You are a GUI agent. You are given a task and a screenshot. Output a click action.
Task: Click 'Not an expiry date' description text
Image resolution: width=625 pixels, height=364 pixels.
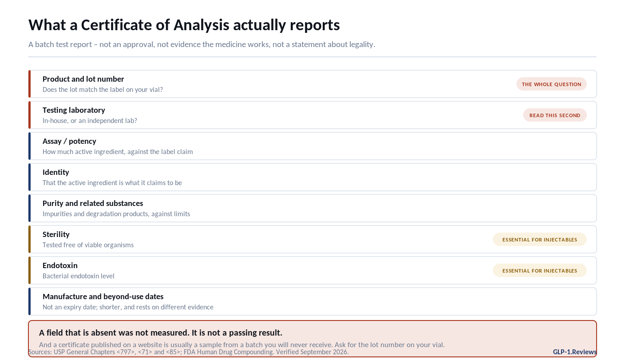[128, 307]
